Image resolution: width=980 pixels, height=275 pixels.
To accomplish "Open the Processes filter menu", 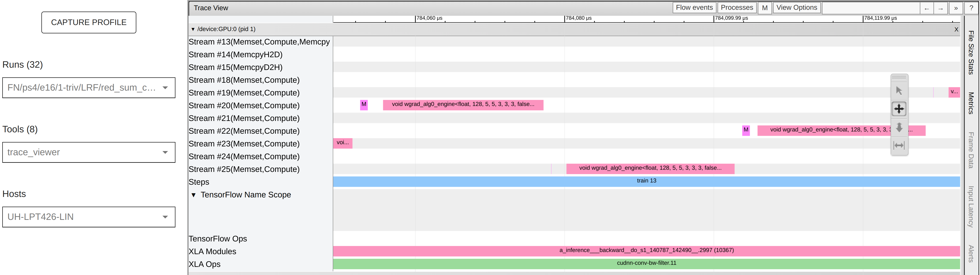I will tap(737, 8).
